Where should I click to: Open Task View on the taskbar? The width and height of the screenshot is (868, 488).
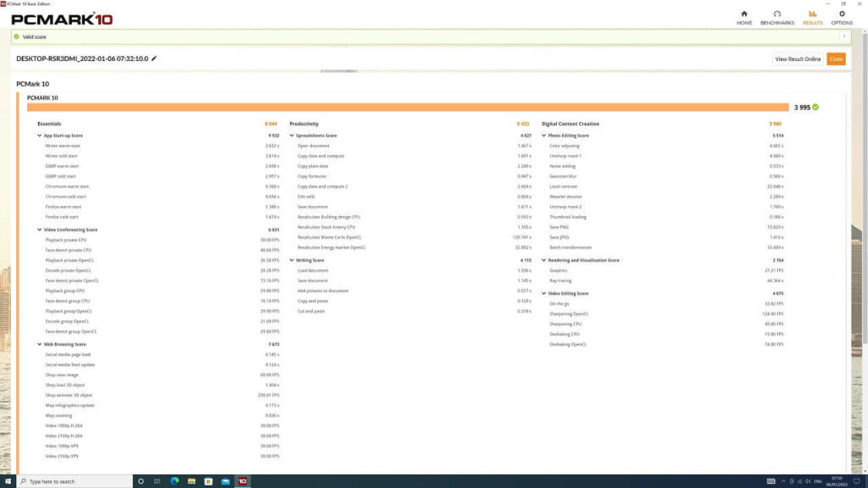point(157,481)
